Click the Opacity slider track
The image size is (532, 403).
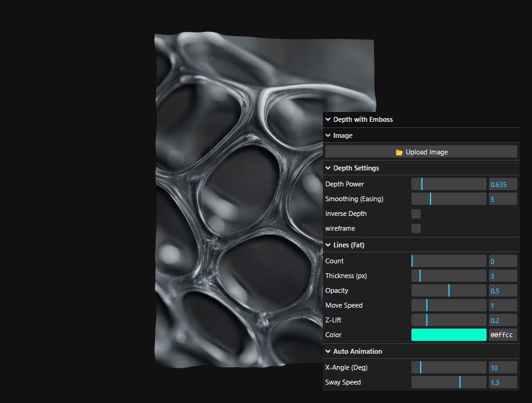(448, 290)
